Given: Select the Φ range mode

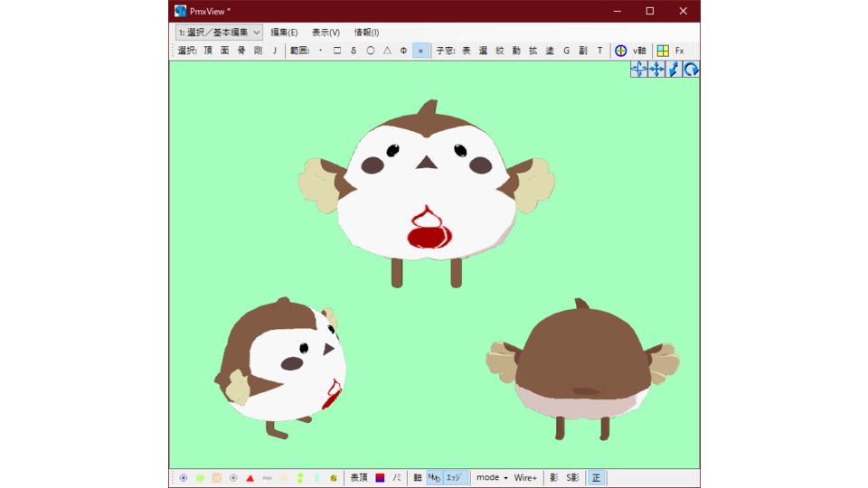Looking at the screenshot, I should [x=403, y=51].
